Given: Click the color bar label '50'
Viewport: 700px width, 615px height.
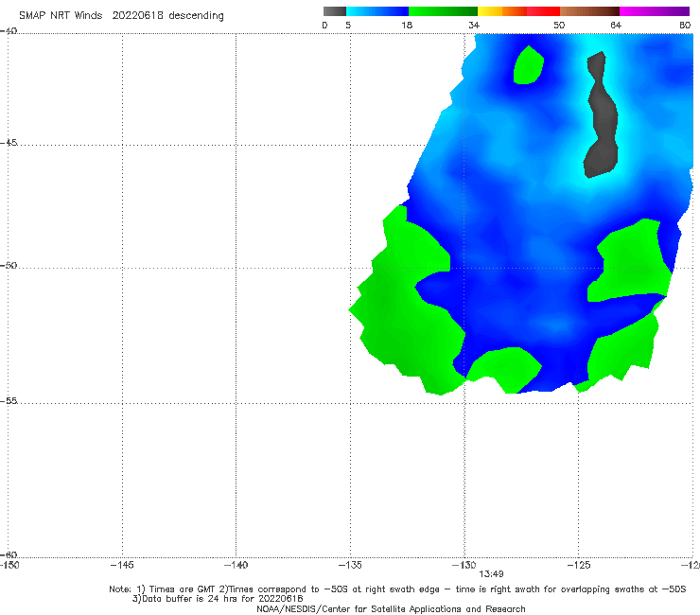Looking at the screenshot, I should point(559,25).
